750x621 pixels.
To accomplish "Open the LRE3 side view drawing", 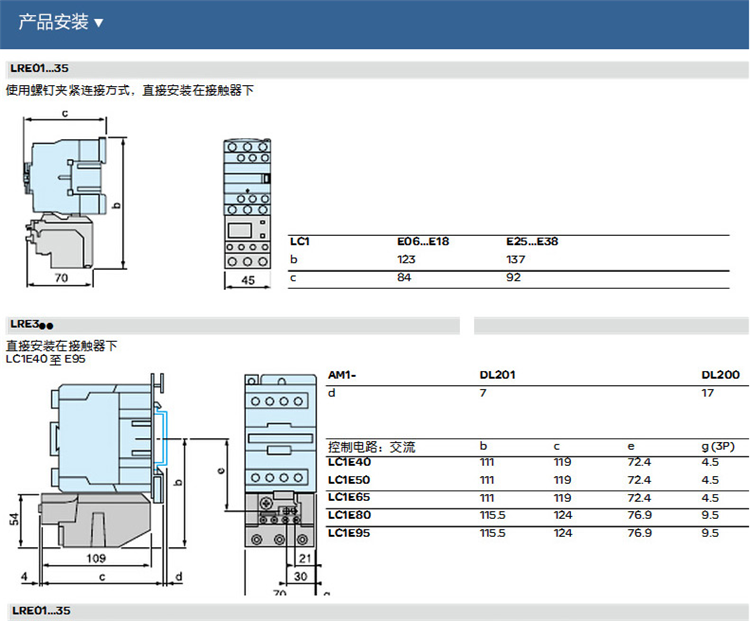I will pos(98,478).
